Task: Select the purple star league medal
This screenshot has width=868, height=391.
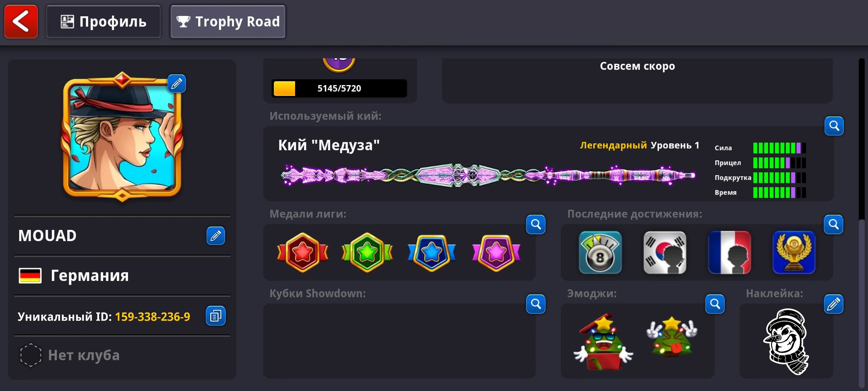Action: pos(496,252)
